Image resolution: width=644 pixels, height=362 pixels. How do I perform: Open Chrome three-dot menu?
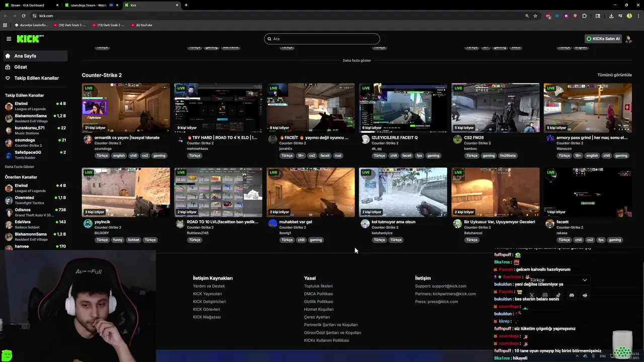click(x=638, y=16)
